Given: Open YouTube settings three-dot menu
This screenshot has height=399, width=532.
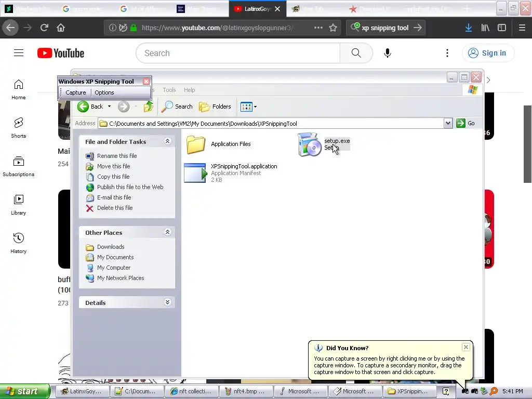Looking at the screenshot, I should click(x=447, y=53).
